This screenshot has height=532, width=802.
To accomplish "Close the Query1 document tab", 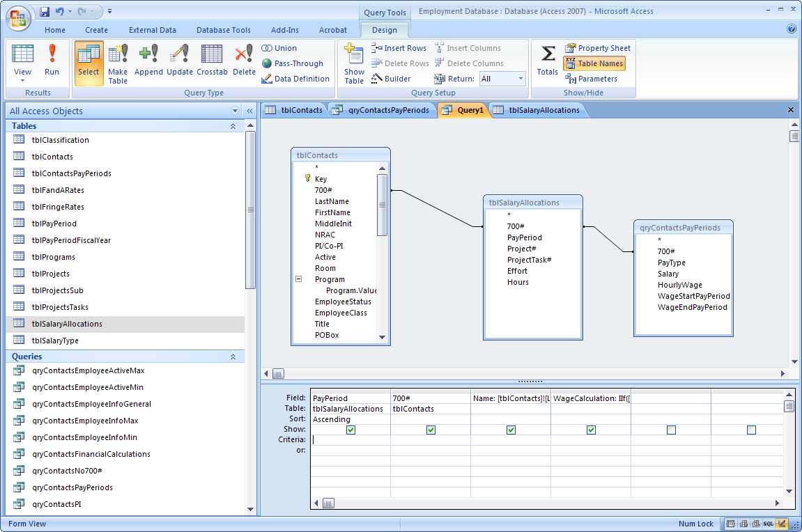I will pos(790,110).
